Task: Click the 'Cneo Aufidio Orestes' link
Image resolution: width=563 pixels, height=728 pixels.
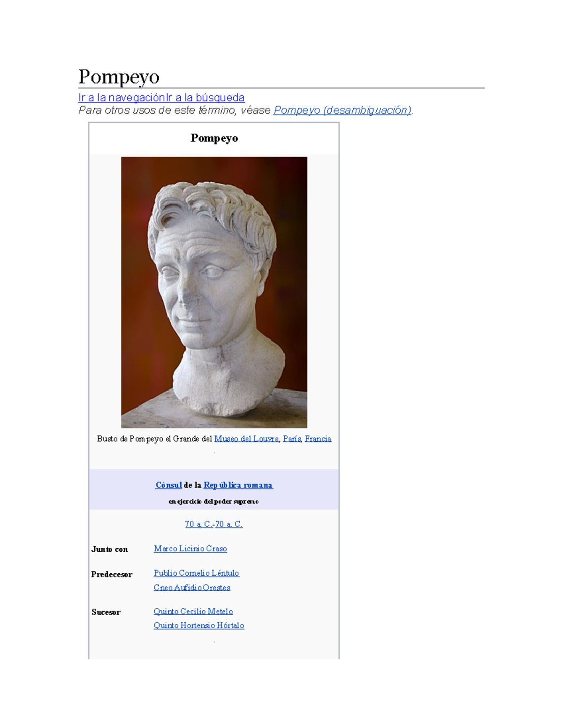Action: click(192, 587)
